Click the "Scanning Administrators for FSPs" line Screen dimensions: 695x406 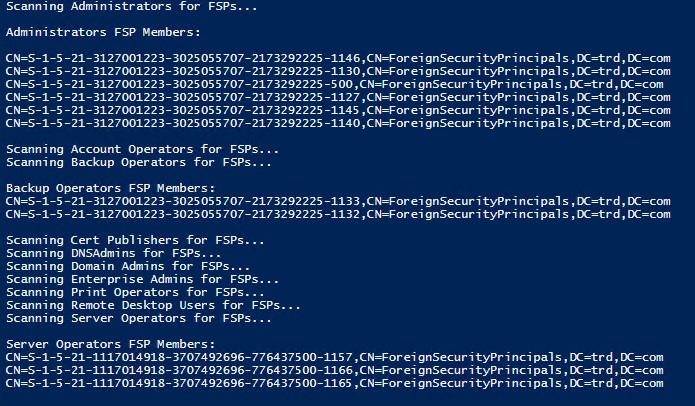130,8
